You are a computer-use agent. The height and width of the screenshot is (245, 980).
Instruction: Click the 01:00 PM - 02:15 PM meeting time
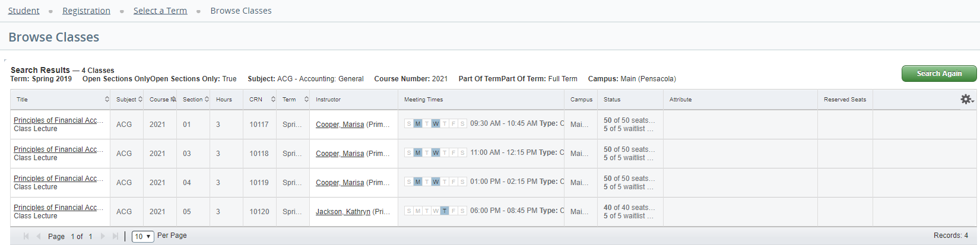point(503,182)
